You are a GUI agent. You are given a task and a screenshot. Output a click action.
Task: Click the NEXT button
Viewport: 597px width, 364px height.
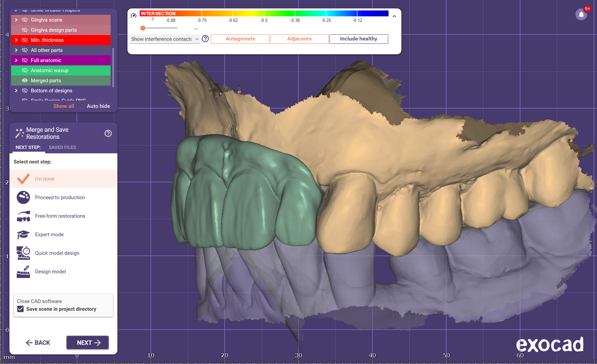(x=88, y=342)
